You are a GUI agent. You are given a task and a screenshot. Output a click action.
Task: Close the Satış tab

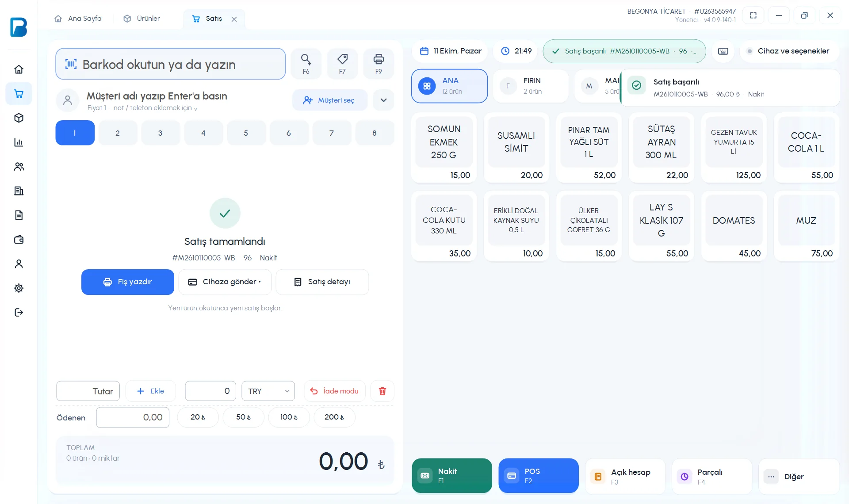click(234, 19)
